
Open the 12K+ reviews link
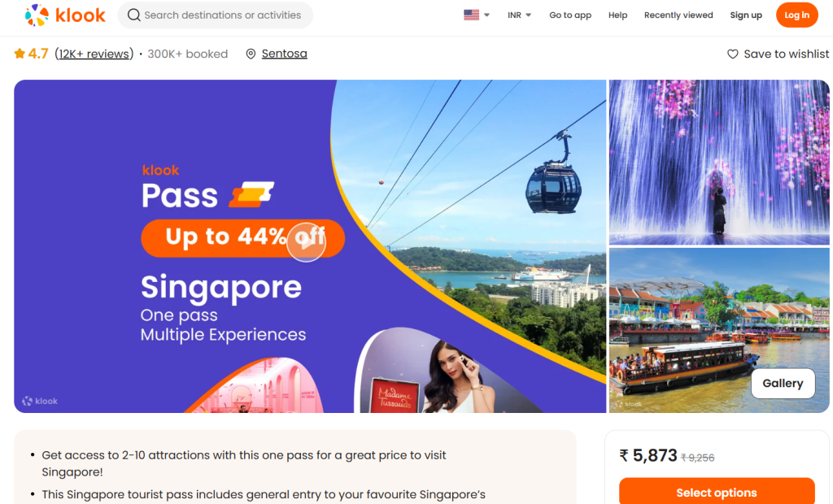click(94, 54)
